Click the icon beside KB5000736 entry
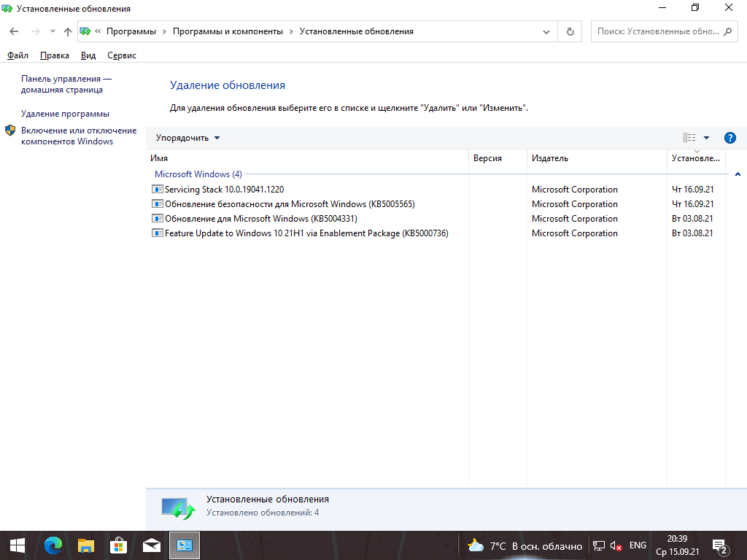 pos(158,233)
